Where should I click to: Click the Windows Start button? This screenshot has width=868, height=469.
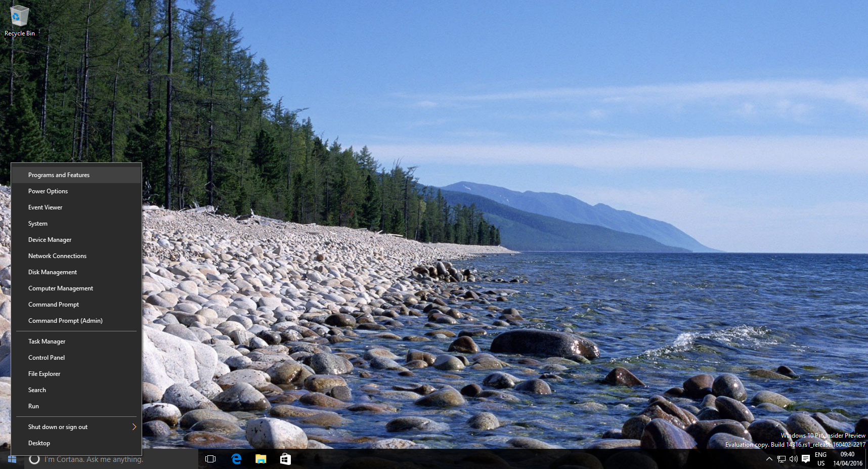[12, 459]
